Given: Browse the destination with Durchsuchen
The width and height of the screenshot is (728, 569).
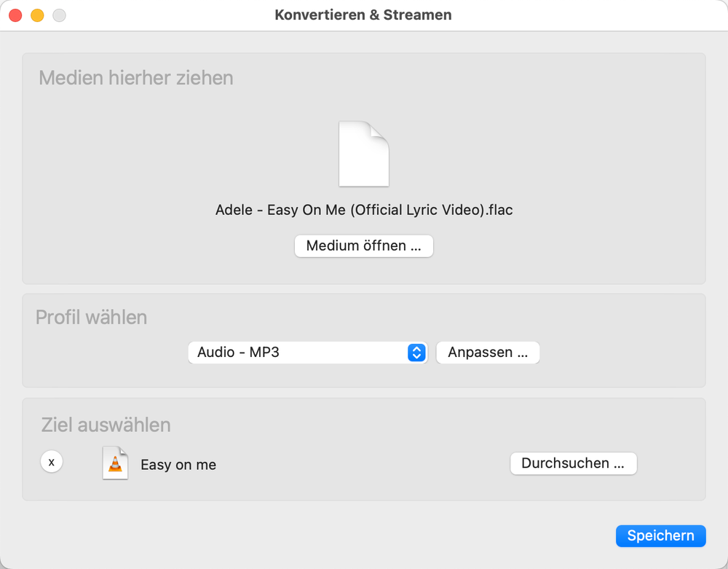Looking at the screenshot, I should coord(573,463).
